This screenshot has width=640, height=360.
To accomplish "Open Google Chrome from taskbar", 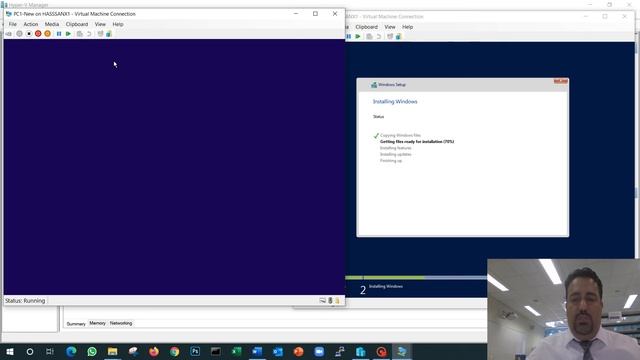I will pos(175,351).
